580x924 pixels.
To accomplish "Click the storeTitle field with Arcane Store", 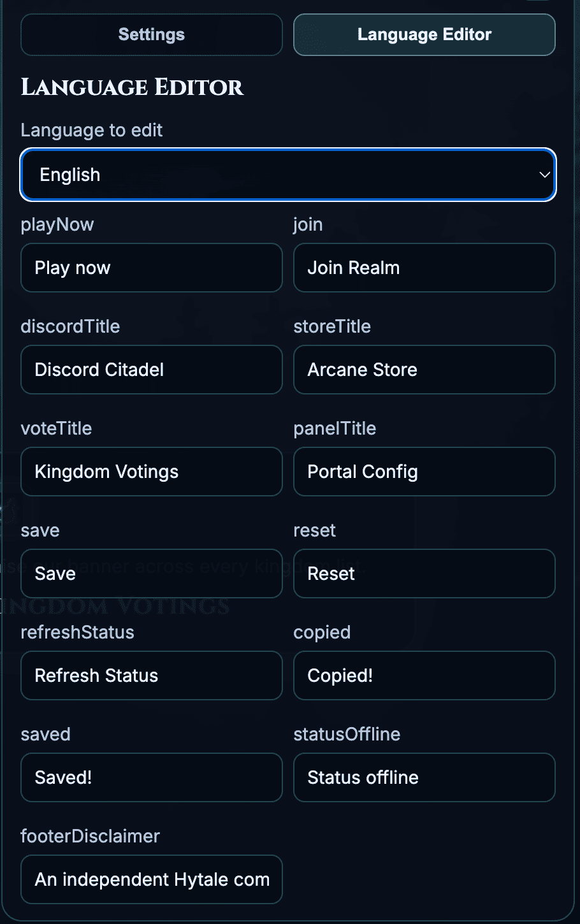I will tap(424, 370).
